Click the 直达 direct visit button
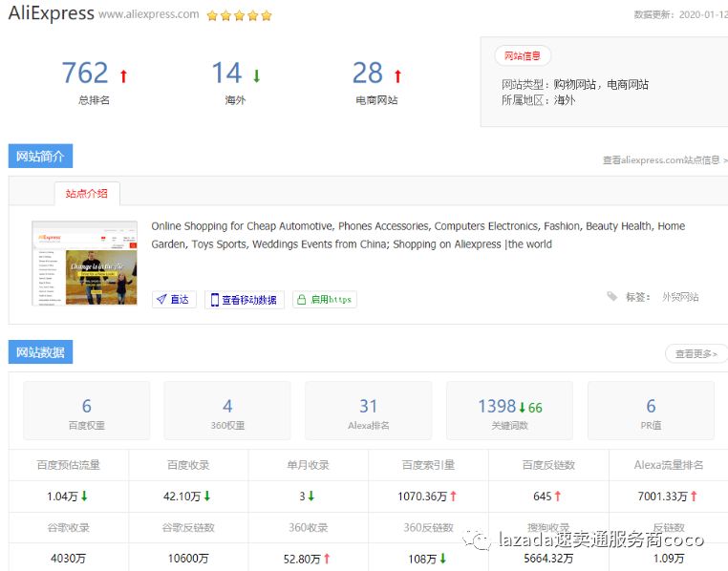 [174, 299]
